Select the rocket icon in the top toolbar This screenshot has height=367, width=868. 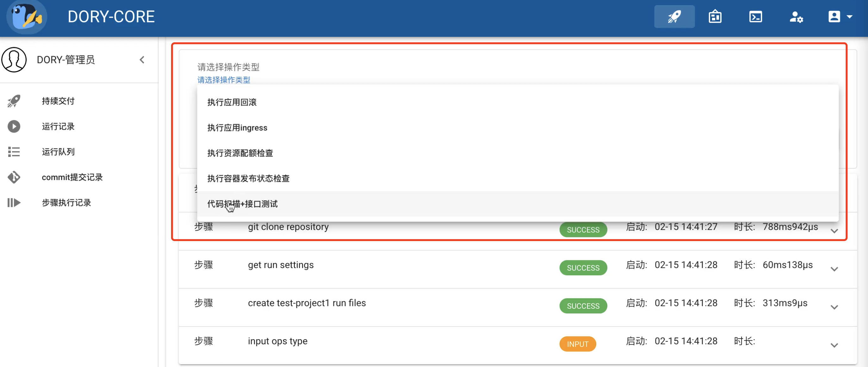[x=674, y=16]
